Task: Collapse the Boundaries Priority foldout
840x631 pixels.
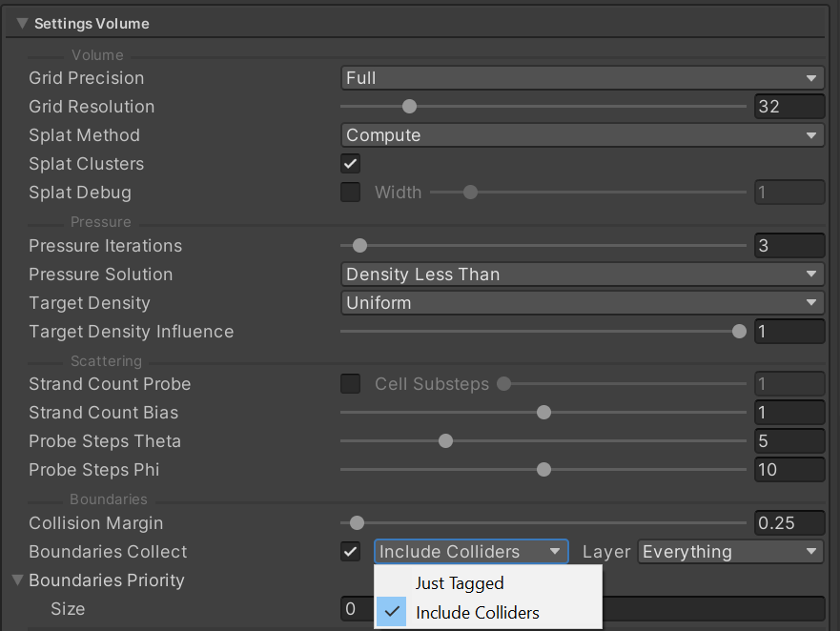Action: (x=16, y=580)
